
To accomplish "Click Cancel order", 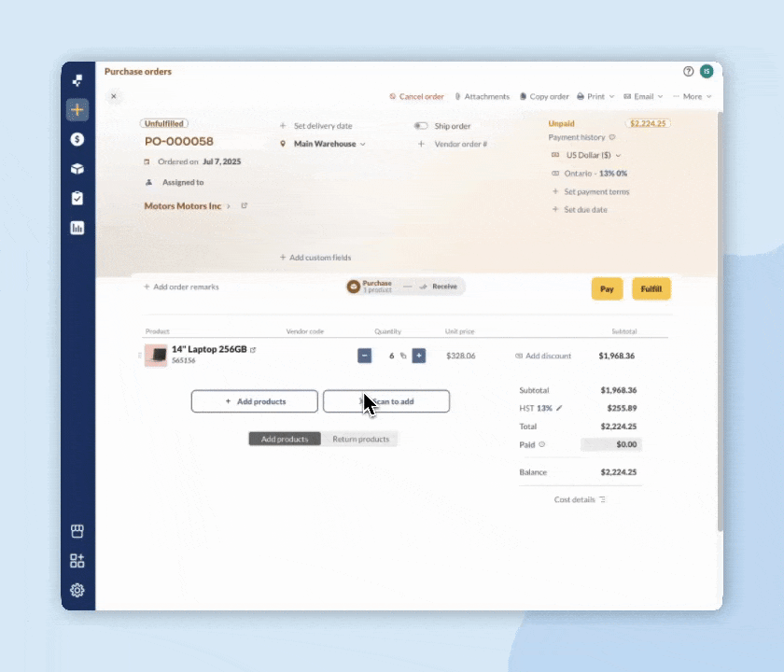I will [x=416, y=96].
